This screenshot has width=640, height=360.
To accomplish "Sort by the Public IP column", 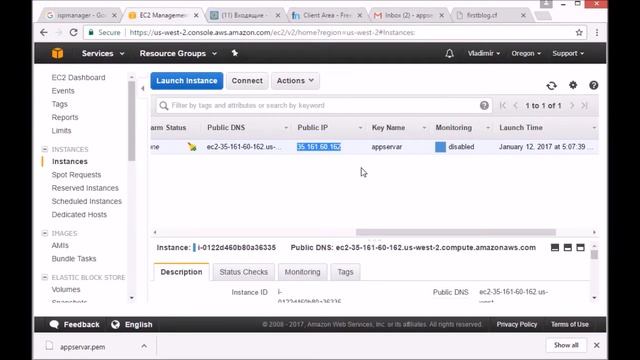I will (312, 128).
